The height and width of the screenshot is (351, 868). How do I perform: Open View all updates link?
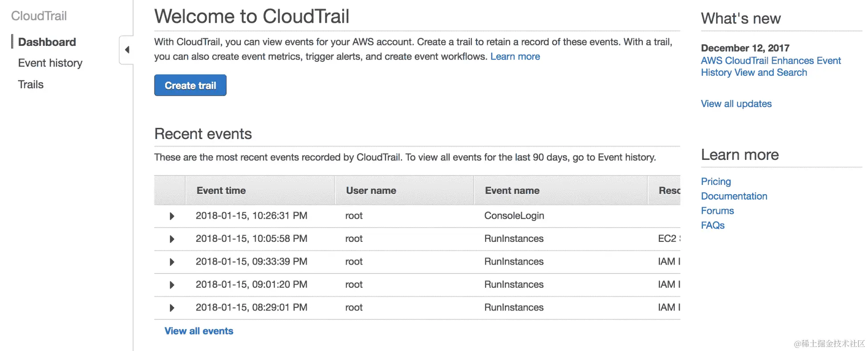pos(736,104)
